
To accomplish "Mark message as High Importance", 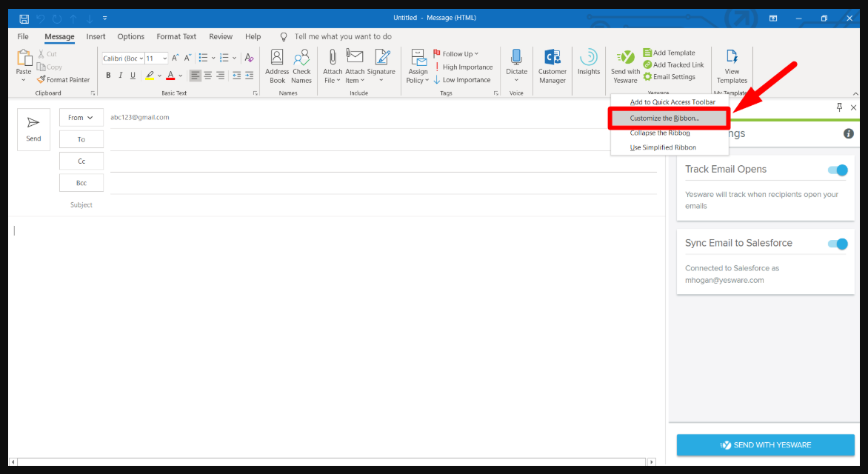I will [x=463, y=67].
